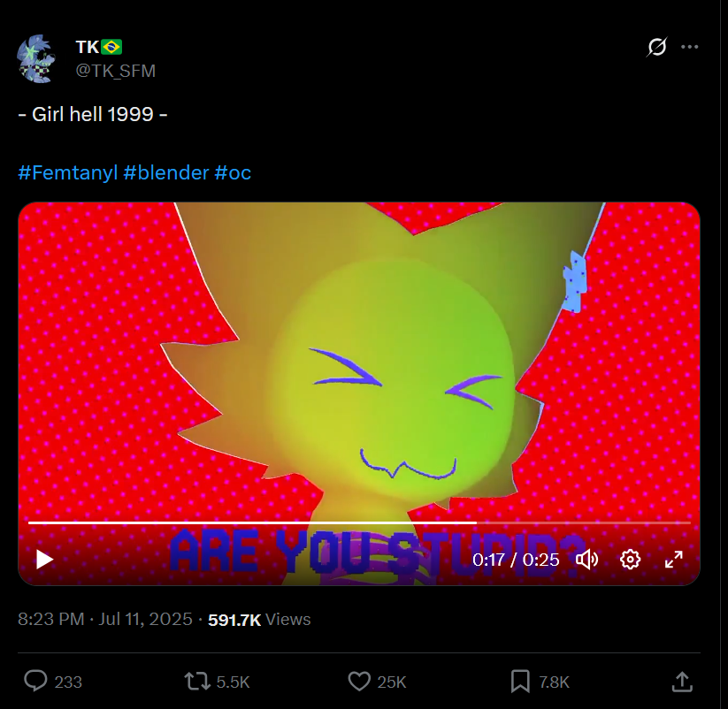Like the post with heart icon
Screen dimensions: 728x709
click(x=359, y=682)
